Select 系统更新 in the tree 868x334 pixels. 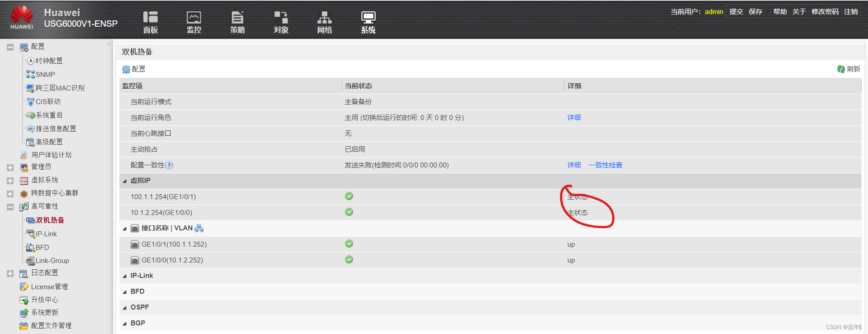(44, 313)
